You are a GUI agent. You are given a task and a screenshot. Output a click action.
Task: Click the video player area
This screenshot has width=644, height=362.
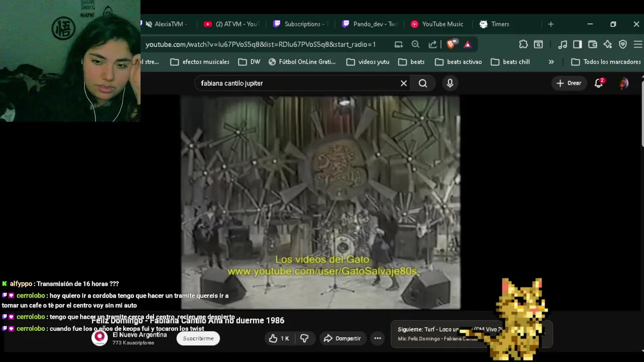tap(320, 203)
